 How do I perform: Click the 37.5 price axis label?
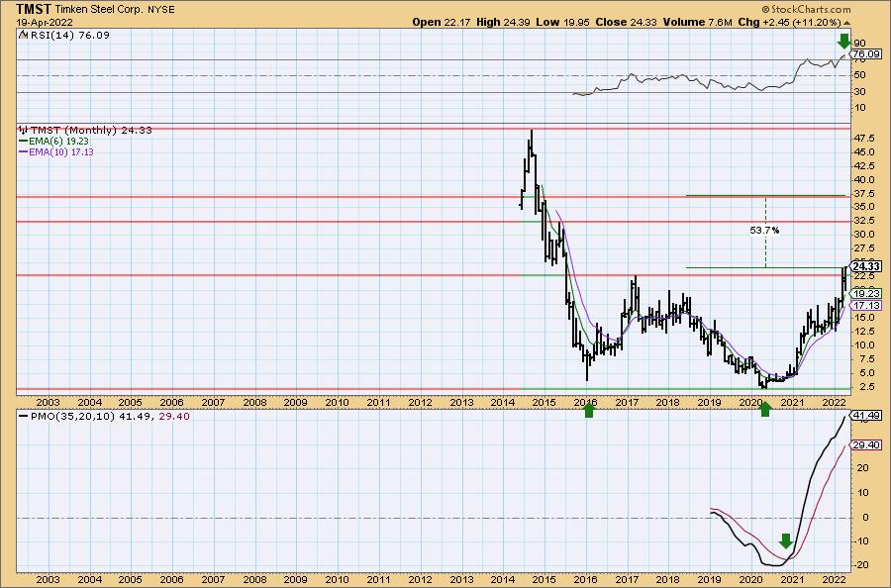(x=863, y=194)
